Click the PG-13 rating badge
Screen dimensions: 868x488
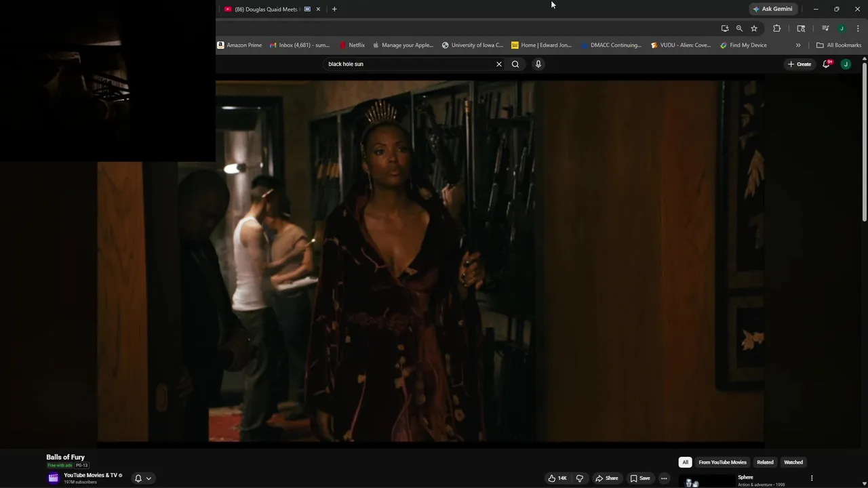[81, 466]
